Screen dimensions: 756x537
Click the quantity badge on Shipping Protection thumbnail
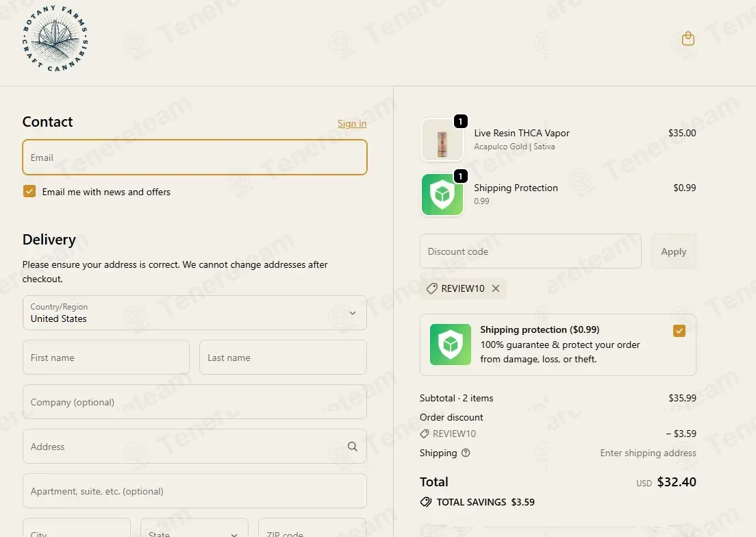point(460,176)
